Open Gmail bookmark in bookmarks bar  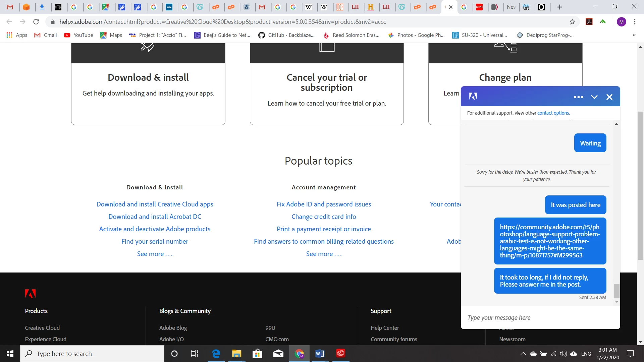click(x=46, y=35)
